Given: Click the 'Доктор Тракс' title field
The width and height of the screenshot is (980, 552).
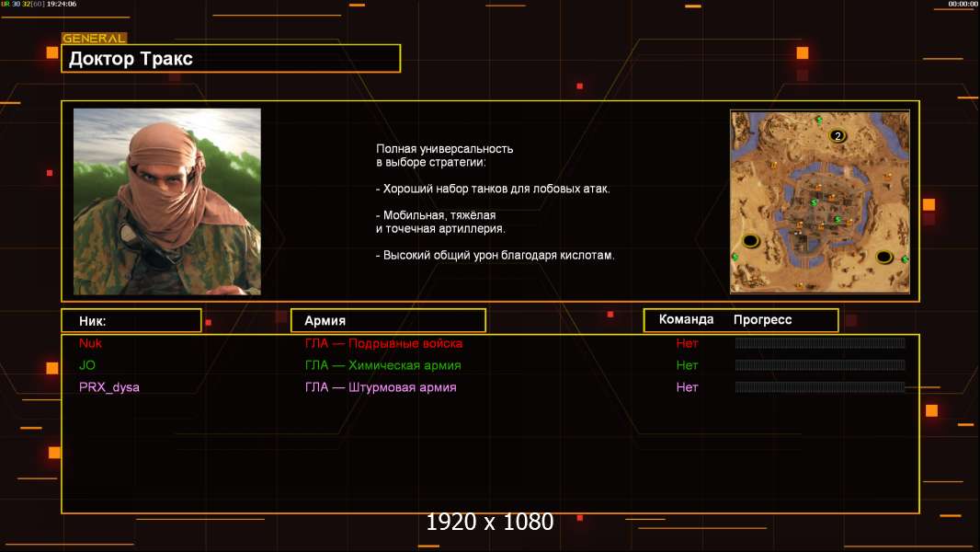Looking at the screenshot, I should [231, 58].
